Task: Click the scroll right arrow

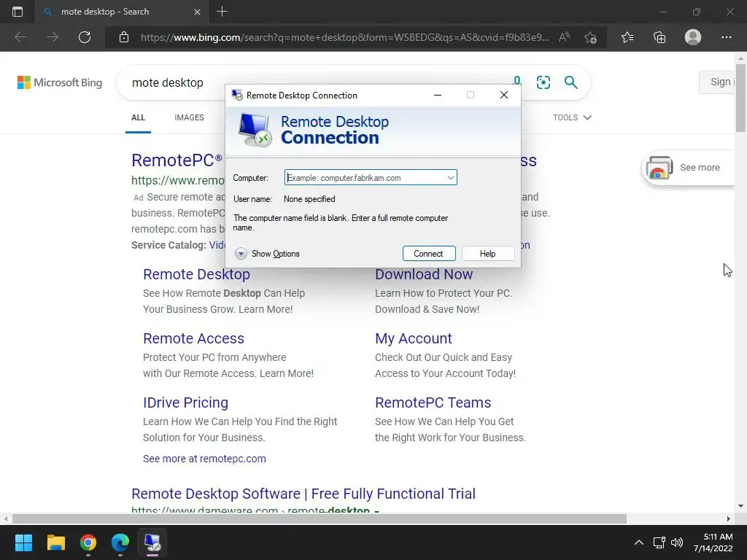Action: click(x=729, y=518)
